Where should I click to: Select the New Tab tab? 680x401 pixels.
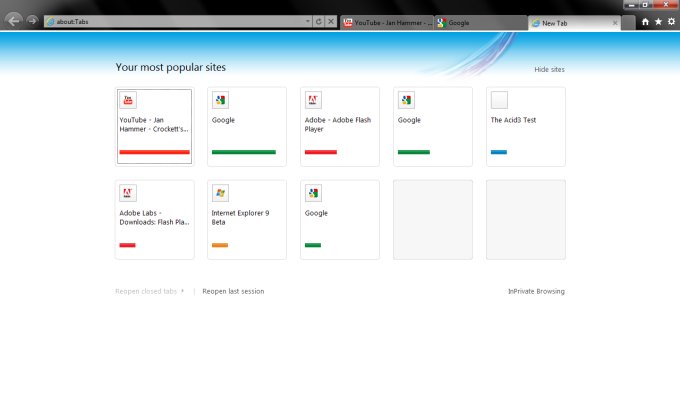coord(574,23)
